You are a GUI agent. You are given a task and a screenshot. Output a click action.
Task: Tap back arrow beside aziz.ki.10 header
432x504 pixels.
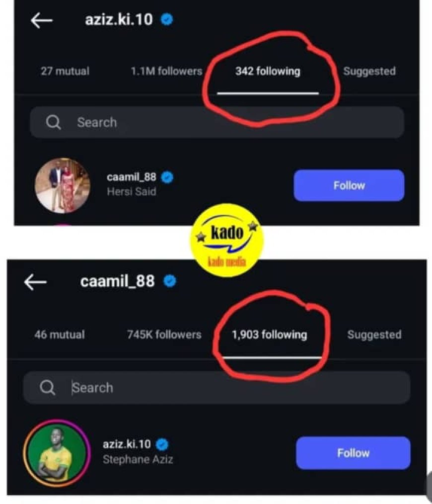(x=42, y=20)
